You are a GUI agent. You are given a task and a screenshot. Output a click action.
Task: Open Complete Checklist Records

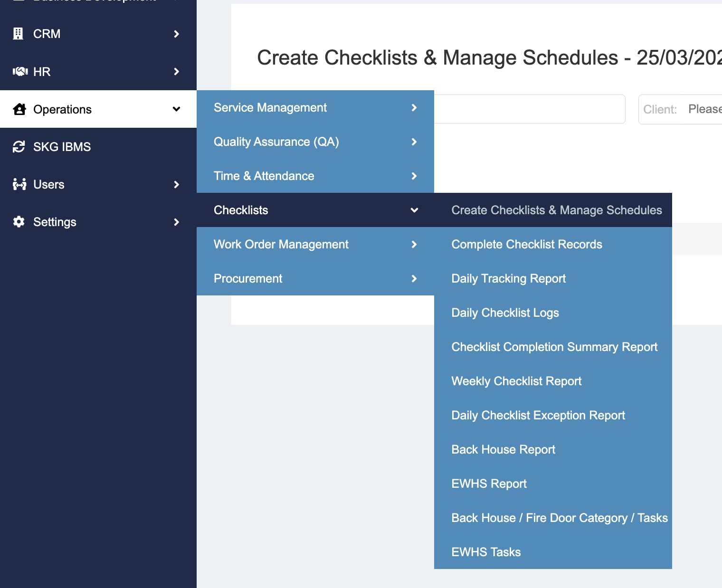click(x=526, y=245)
